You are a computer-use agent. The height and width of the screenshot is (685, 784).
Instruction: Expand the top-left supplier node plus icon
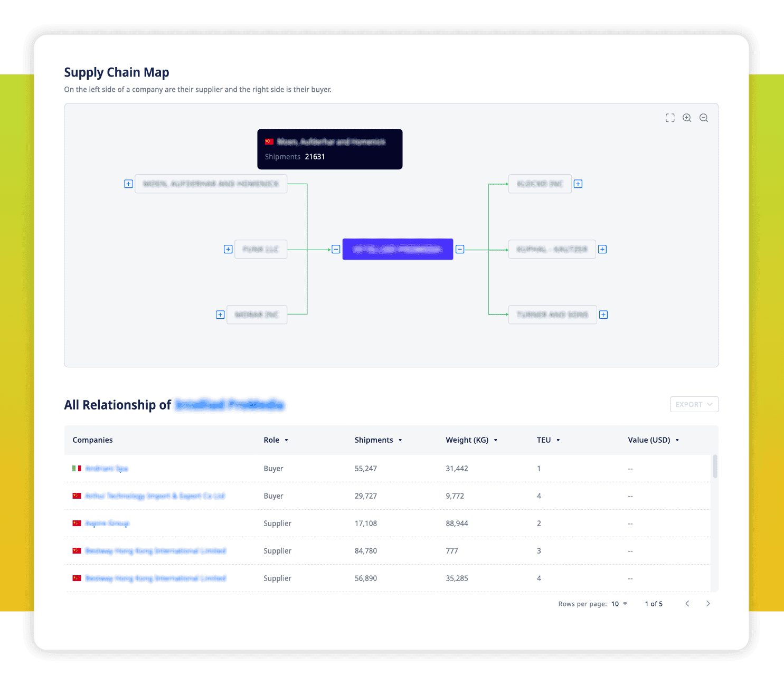[128, 184]
